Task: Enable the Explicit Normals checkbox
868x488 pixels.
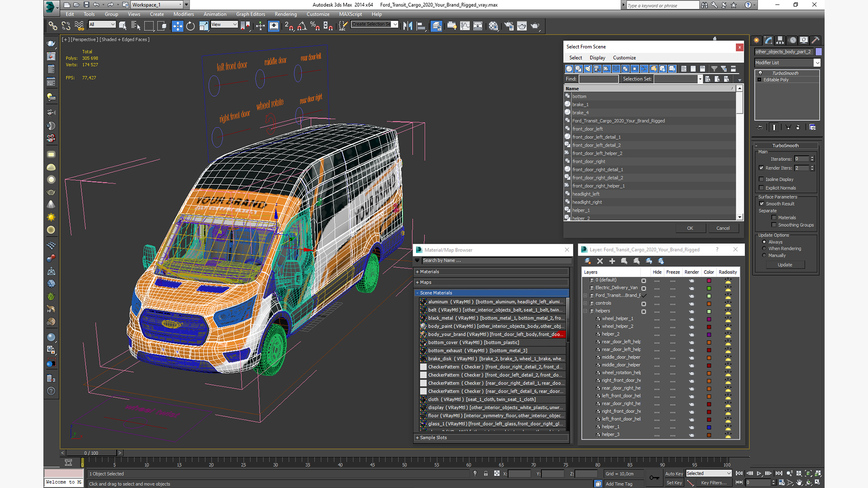Action: point(761,188)
